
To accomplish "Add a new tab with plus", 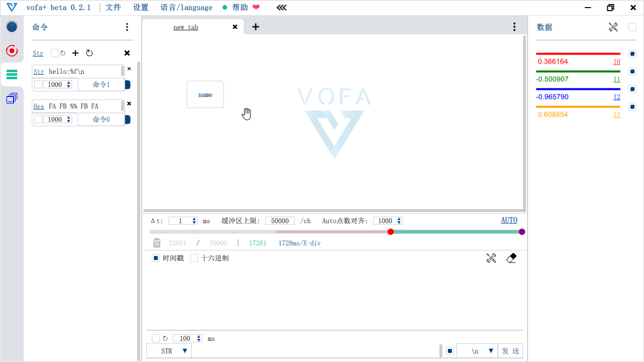I will (256, 27).
